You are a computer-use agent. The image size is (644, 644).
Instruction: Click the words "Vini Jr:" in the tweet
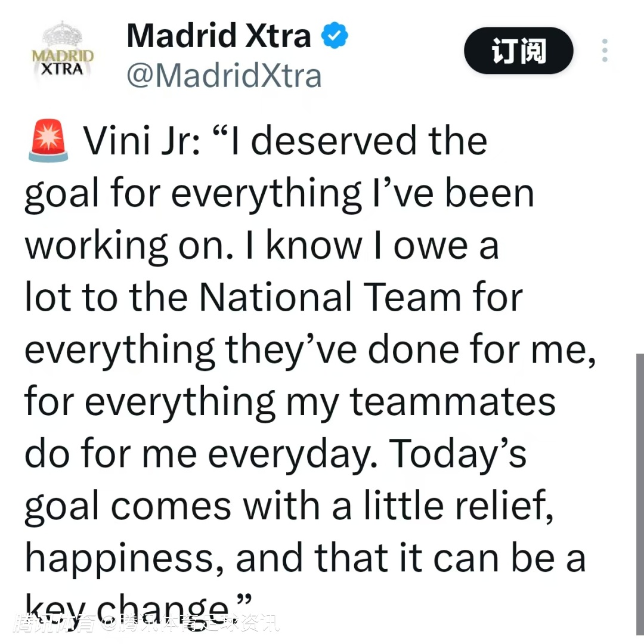tap(141, 142)
